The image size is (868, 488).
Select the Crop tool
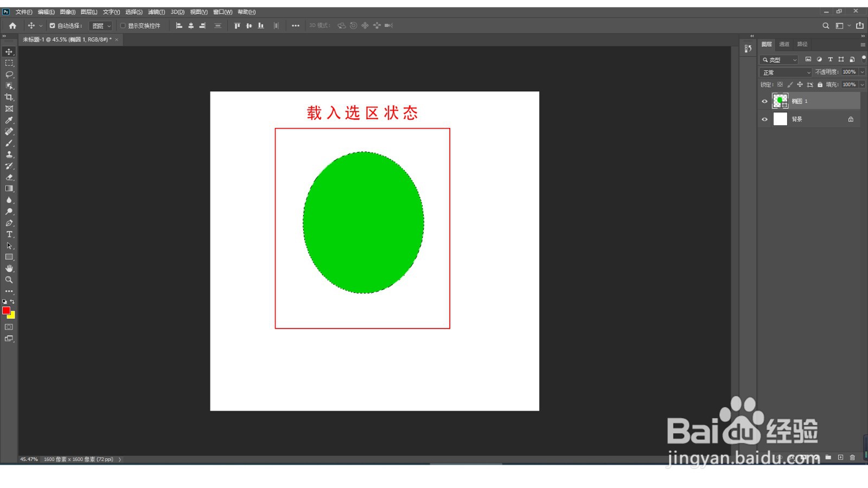(x=9, y=97)
